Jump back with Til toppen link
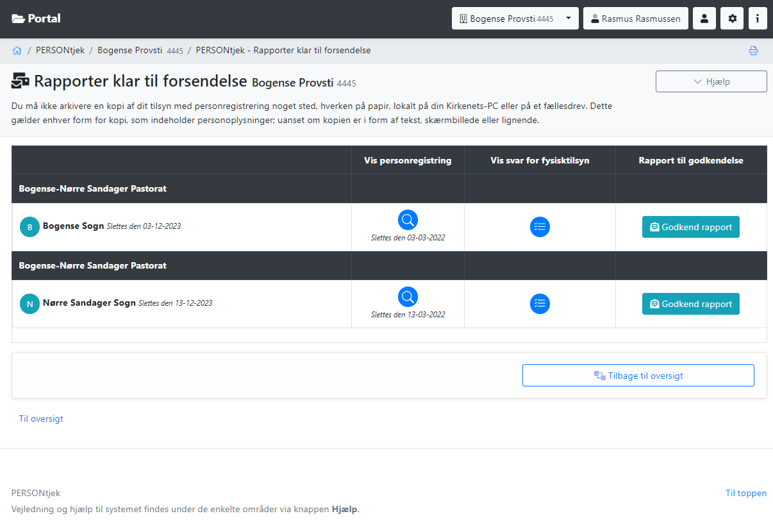The height and width of the screenshot is (532, 773). pyautogui.click(x=746, y=493)
